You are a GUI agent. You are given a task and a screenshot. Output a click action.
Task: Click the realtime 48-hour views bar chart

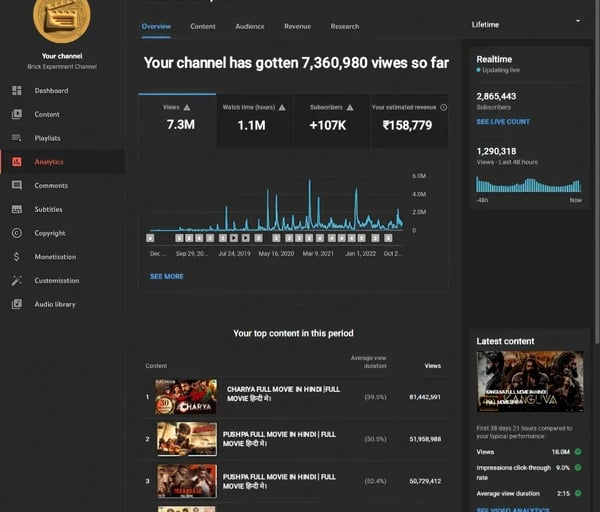(x=528, y=184)
